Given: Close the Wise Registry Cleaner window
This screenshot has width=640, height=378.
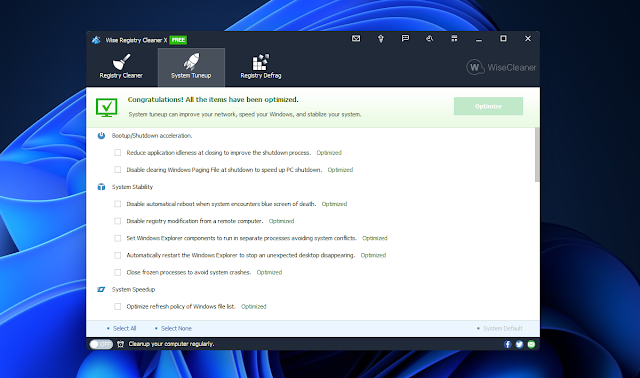Looking at the screenshot, I should coord(528,38).
